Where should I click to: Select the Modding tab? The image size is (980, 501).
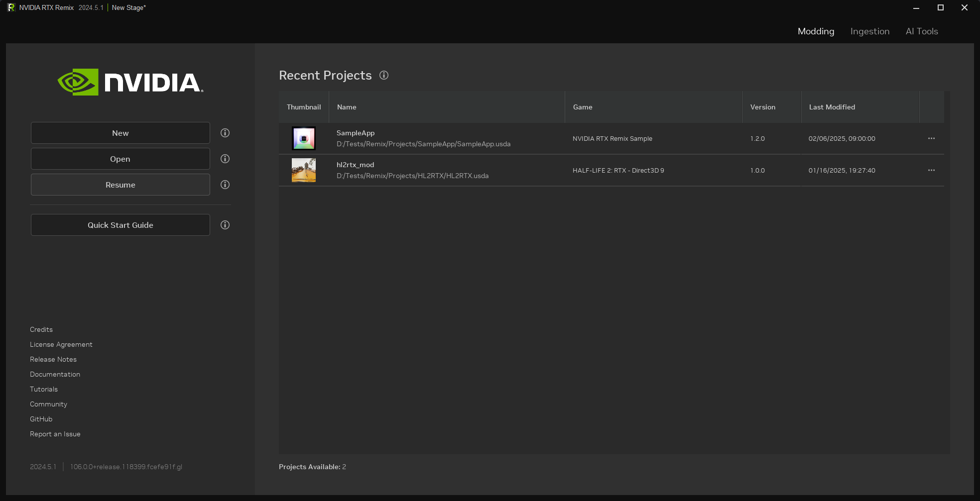(x=816, y=31)
